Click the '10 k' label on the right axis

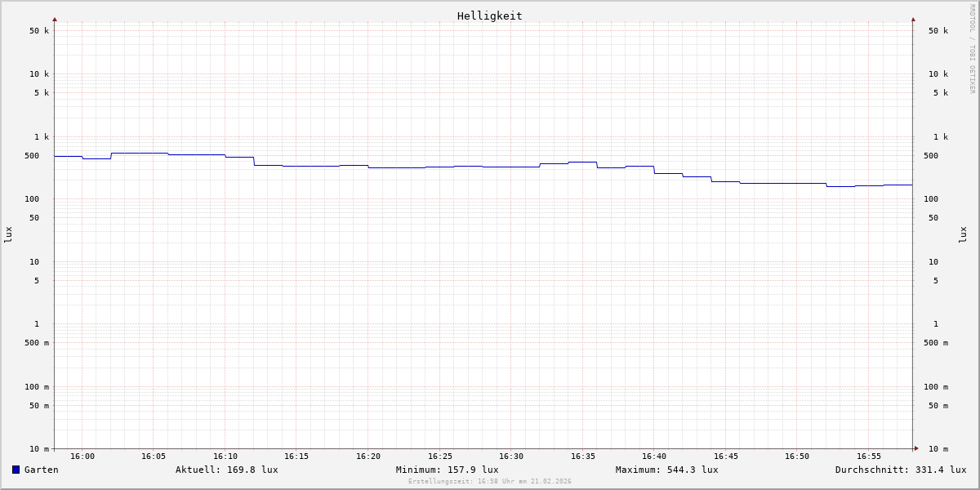coord(938,74)
